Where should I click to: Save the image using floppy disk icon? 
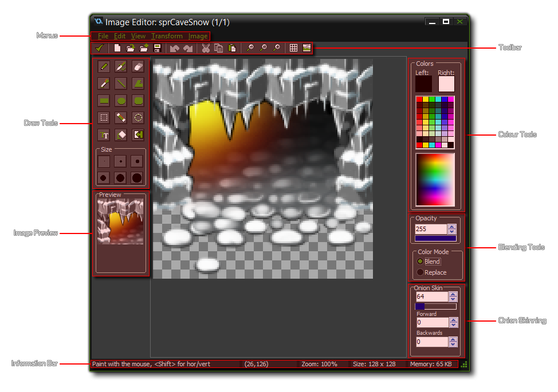click(156, 48)
